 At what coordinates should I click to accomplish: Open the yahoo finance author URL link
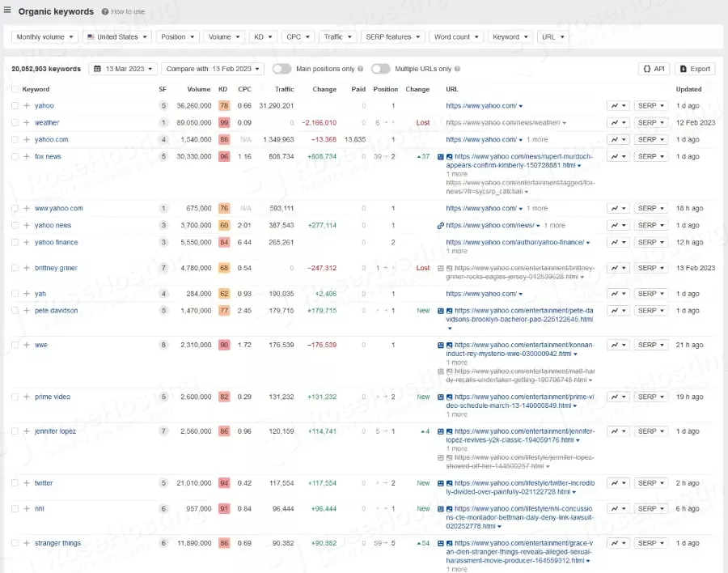pos(515,242)
